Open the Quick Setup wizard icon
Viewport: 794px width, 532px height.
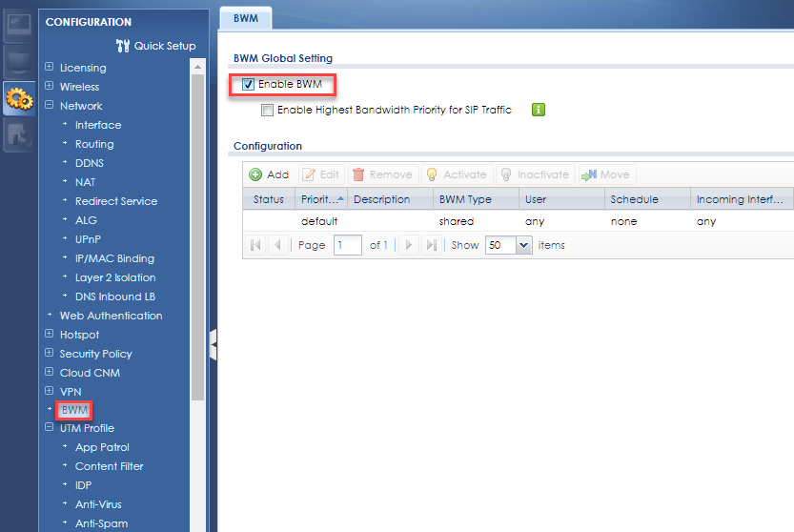(122, 46)
